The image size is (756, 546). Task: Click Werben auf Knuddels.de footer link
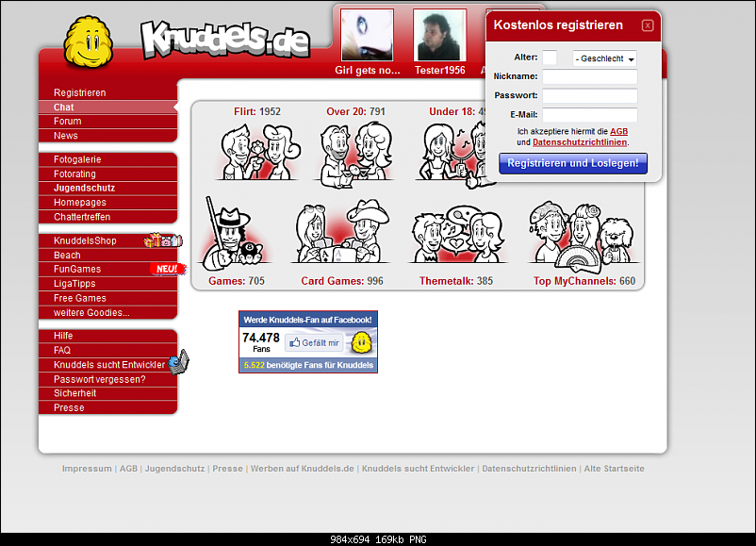pyautogui.click(x=303, y=469)
